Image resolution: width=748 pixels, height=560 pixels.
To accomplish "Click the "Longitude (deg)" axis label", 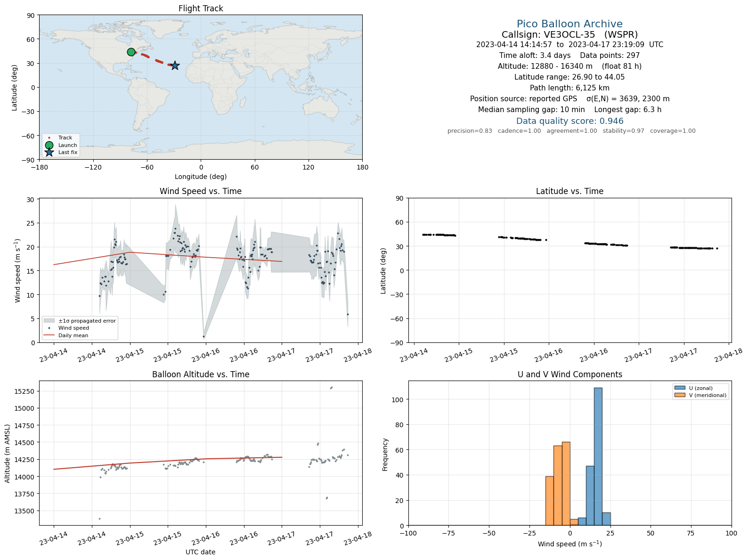I will [201, 177].
